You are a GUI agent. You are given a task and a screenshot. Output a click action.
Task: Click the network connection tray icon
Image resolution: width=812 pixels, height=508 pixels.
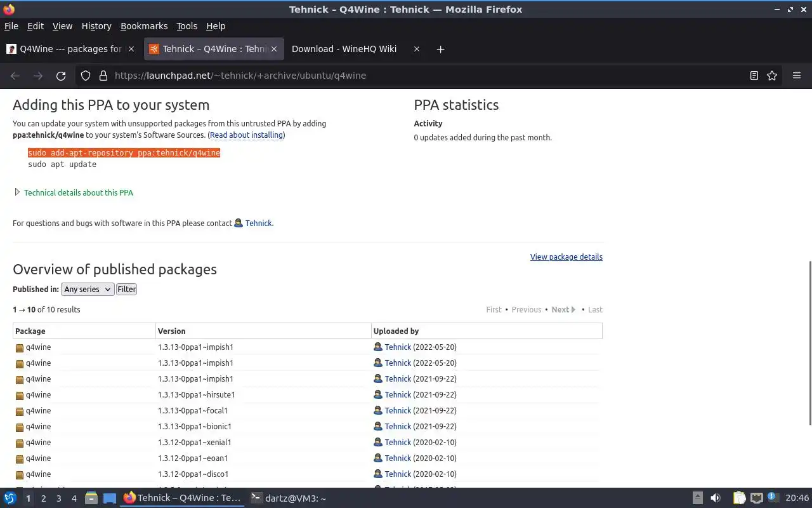[757, 498]
